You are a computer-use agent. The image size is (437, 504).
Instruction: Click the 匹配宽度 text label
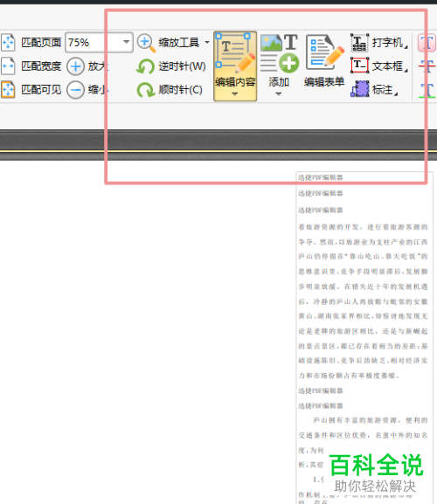coord(41,66)
